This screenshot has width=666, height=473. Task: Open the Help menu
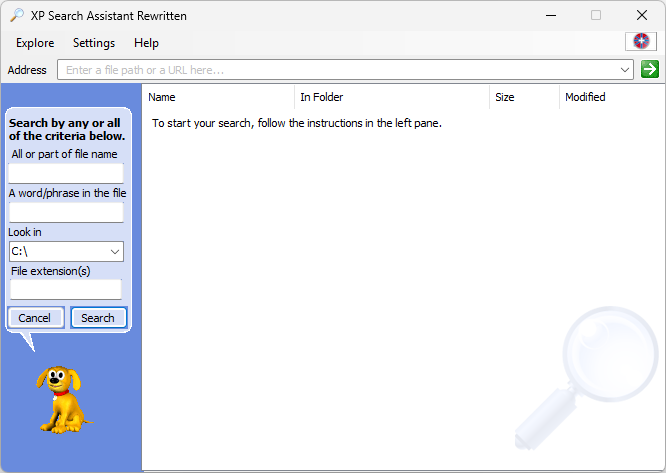click(146, 43)
